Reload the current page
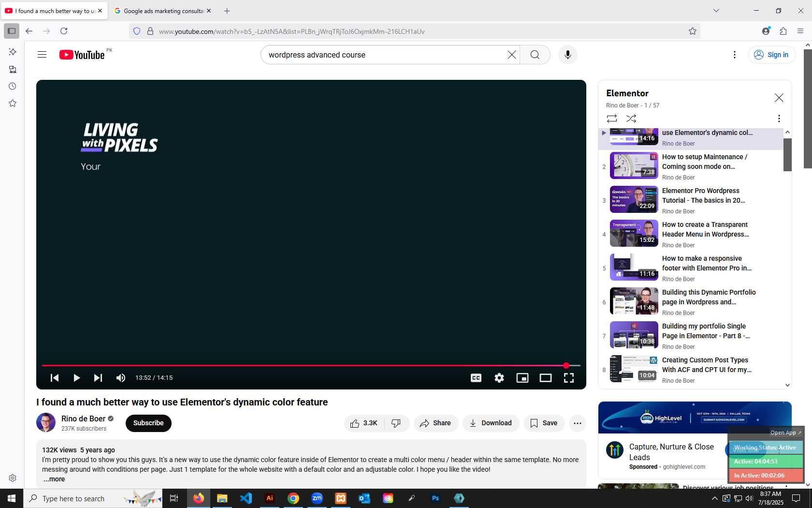The height and width of the screenshot is (508, 812). [x=64, y=31]
